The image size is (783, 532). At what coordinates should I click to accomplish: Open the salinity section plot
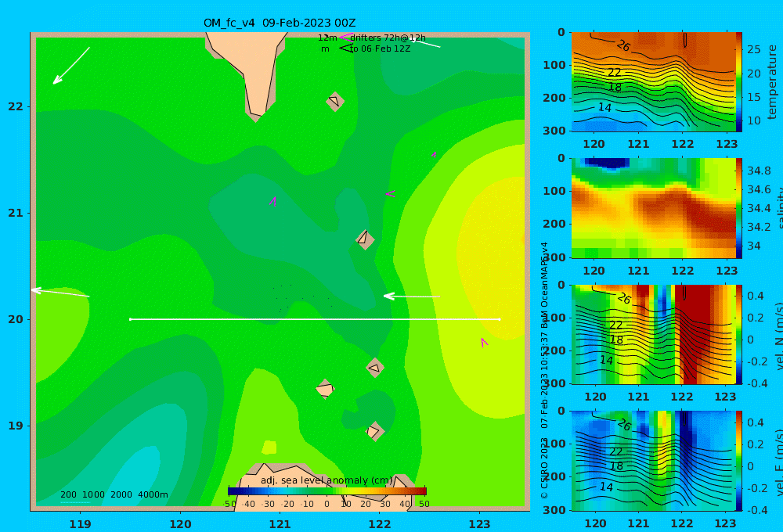point(653,208)
